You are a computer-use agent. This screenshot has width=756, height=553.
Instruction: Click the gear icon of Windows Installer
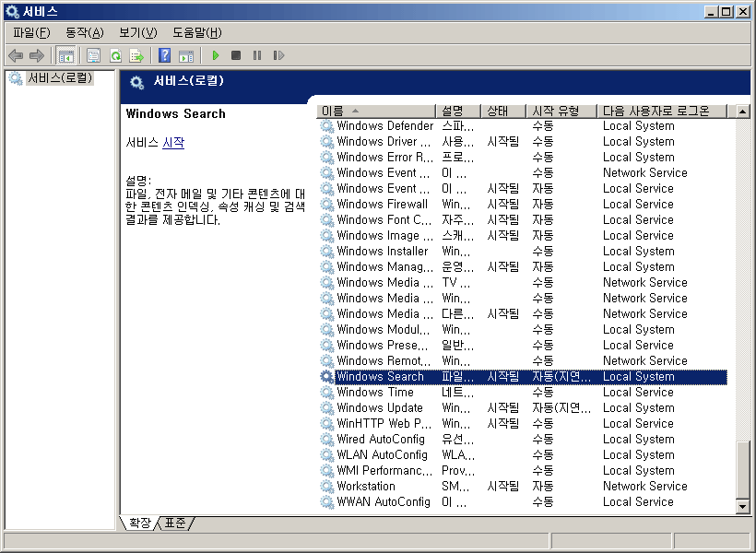tap(327, 252)
